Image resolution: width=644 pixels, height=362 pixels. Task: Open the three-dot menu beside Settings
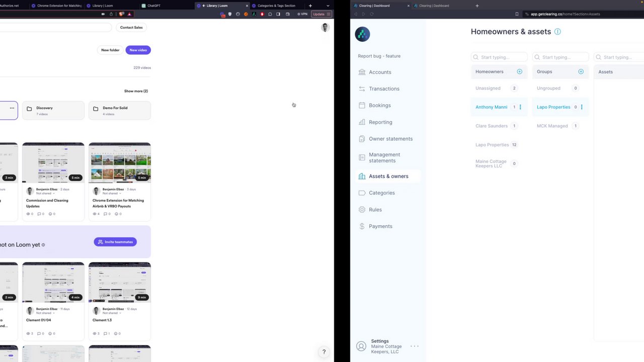pos(415,346)
